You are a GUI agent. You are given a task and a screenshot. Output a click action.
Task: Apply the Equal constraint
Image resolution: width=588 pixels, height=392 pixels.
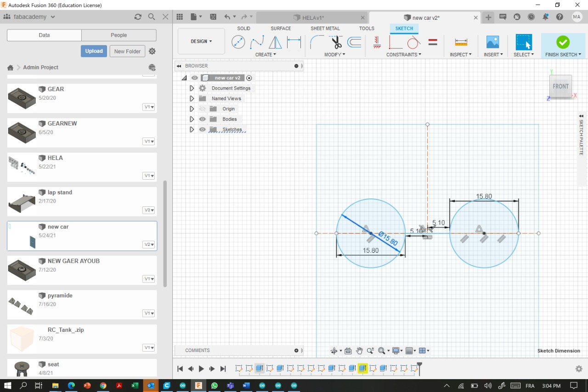tap(432, 42)
